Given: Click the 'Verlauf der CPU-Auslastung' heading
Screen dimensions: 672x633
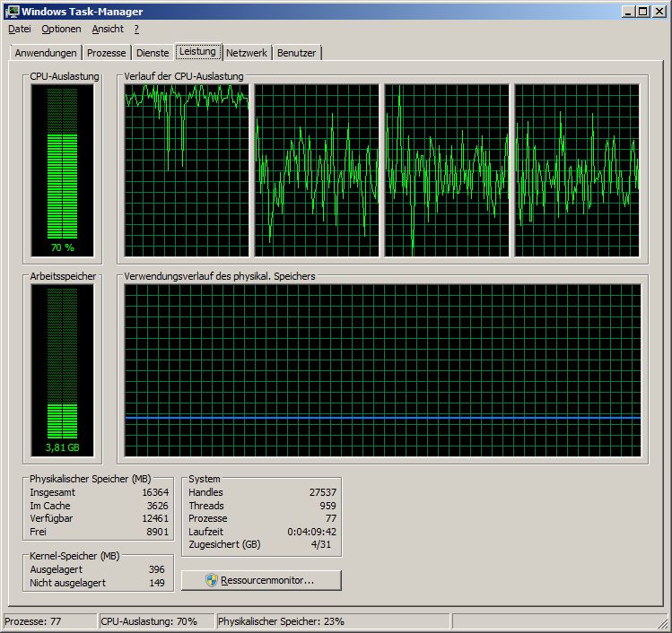Looking at the screenshot, I should tap(183, 76).
